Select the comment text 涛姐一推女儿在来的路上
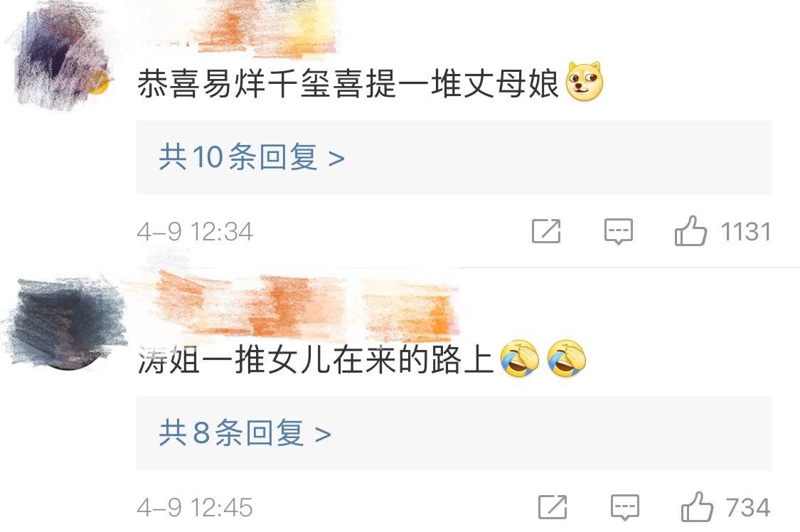Viewport: 800px width, 532px height. pos(316,359)
